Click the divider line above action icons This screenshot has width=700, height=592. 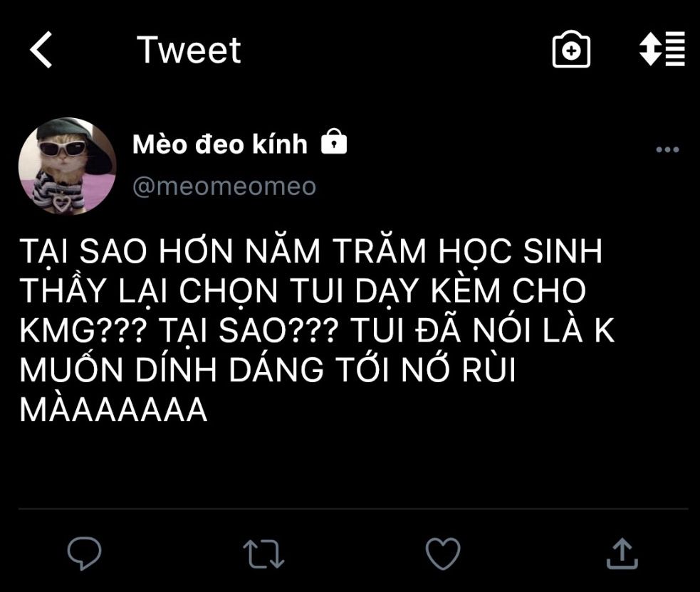pyautogui.click(x=353, y=509)
